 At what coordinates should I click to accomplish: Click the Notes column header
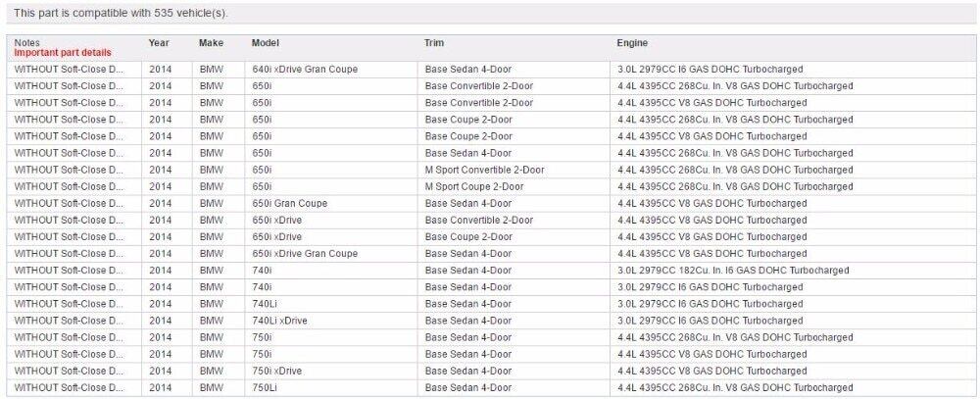pos(26,43)
